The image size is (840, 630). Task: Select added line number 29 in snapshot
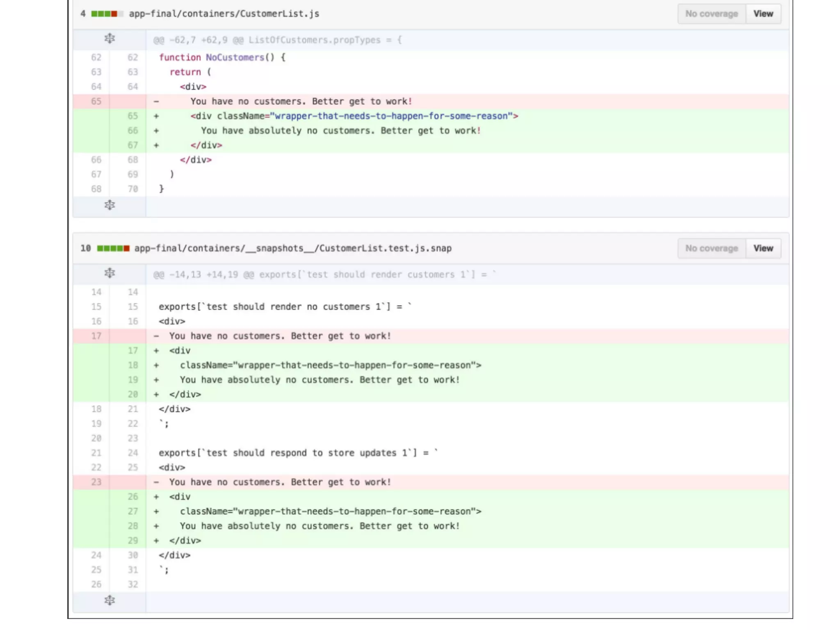coord(132,541)
